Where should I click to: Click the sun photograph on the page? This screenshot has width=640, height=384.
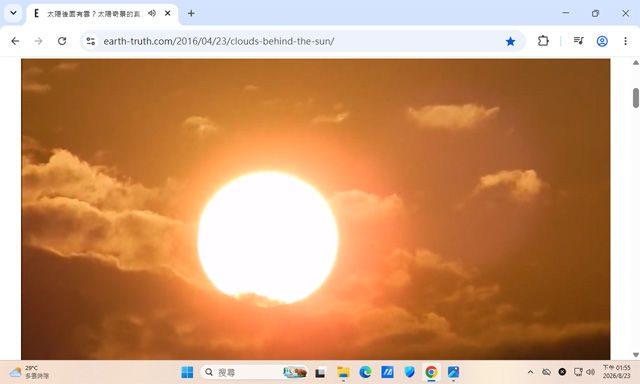(316, 209)
